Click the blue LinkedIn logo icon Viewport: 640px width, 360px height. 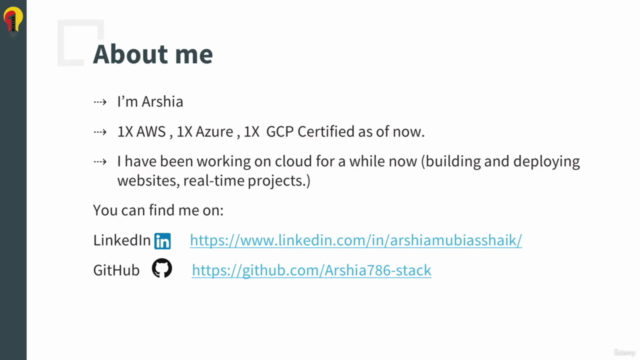[162, 241]
